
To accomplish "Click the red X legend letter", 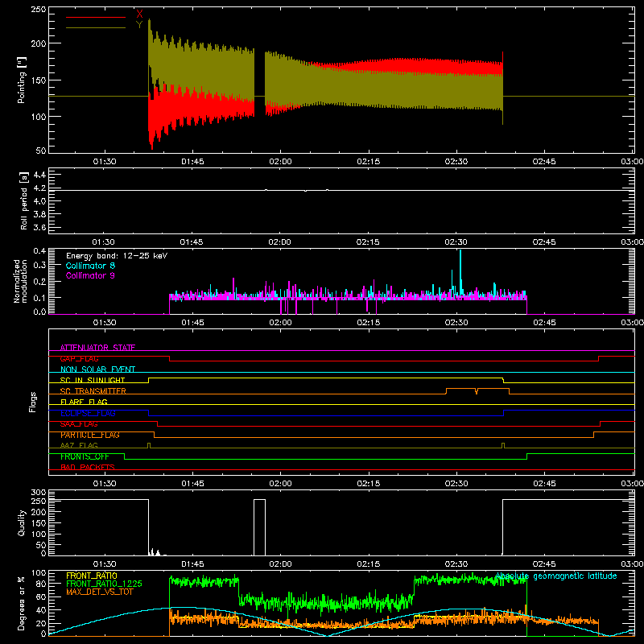I will click(139, 14).
